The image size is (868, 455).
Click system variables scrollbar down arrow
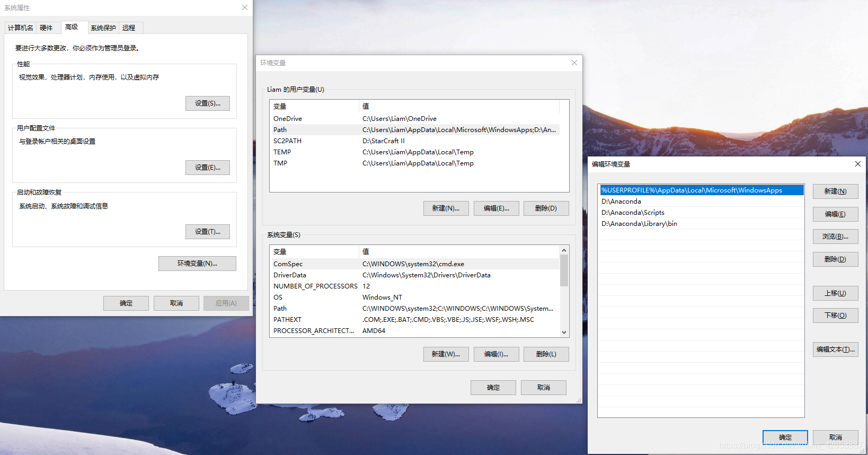click(x=564, y=332)
